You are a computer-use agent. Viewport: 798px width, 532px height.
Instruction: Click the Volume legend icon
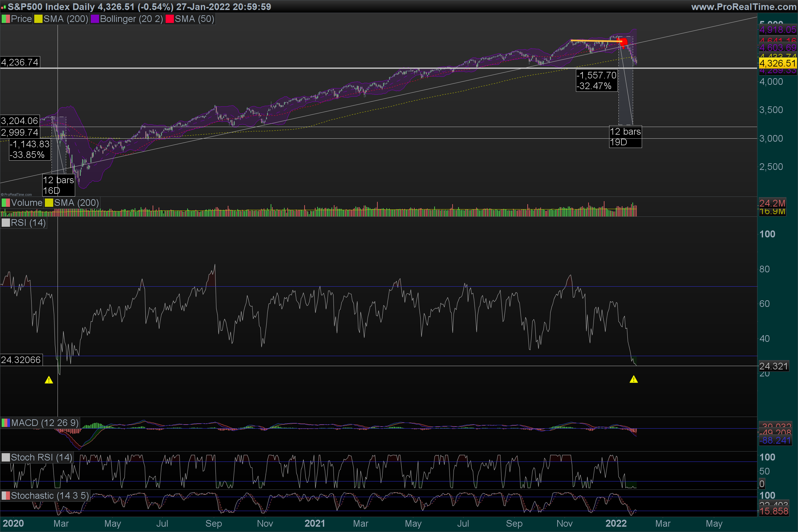[5, 203]
